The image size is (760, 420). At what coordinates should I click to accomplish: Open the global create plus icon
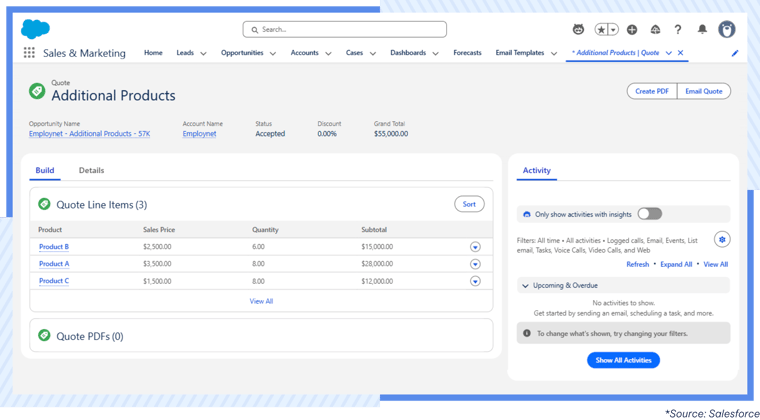pos(632,30)
